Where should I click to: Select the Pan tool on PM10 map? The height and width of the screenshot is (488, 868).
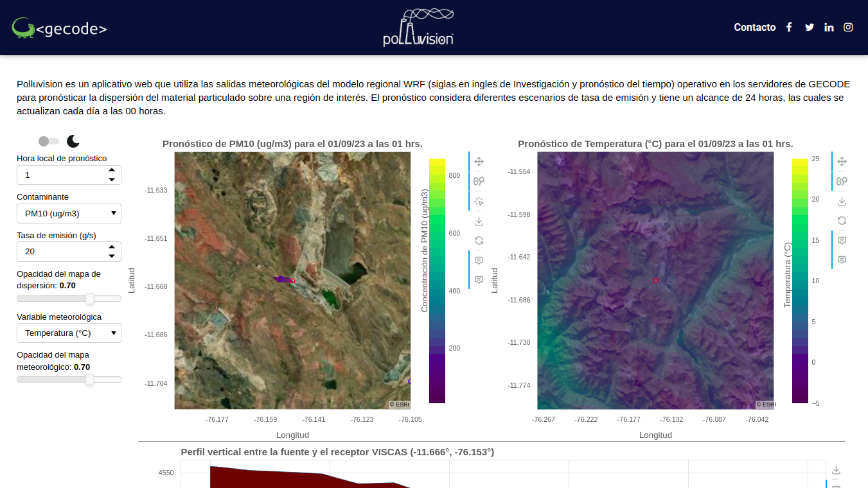479,162
